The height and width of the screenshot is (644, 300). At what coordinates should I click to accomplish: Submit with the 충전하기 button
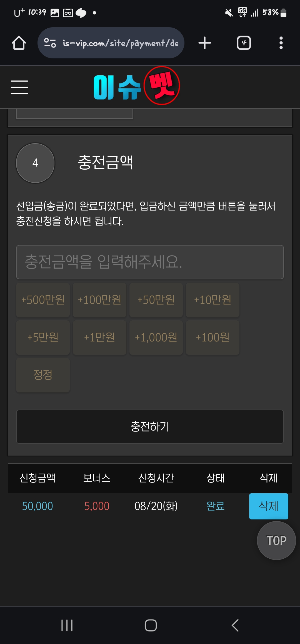click(x=150, y=427)
